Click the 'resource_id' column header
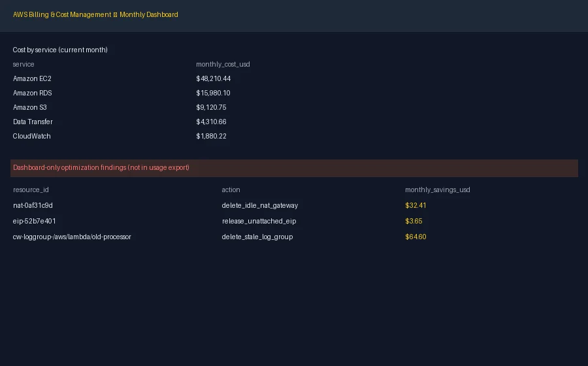Screen dimensions: 588x366 [x=31, y=190]
